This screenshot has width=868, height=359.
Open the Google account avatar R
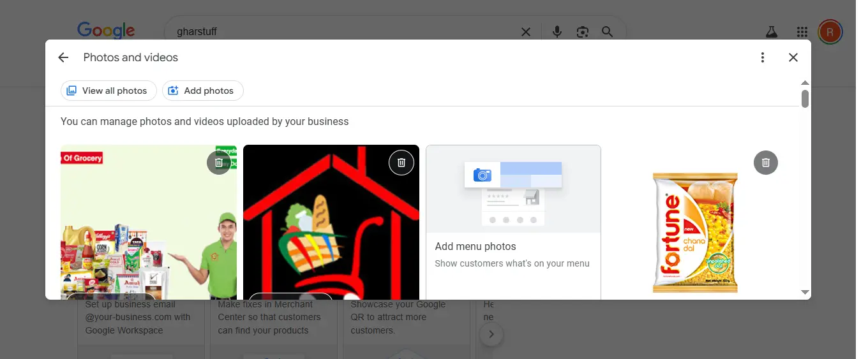point(830,31)
